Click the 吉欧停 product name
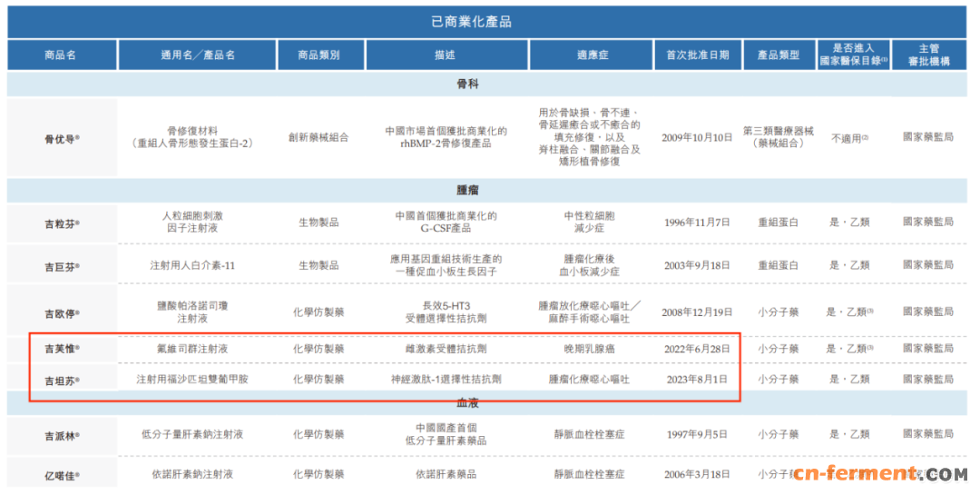This screenshot has width=980, height=495. coord(62,312)
